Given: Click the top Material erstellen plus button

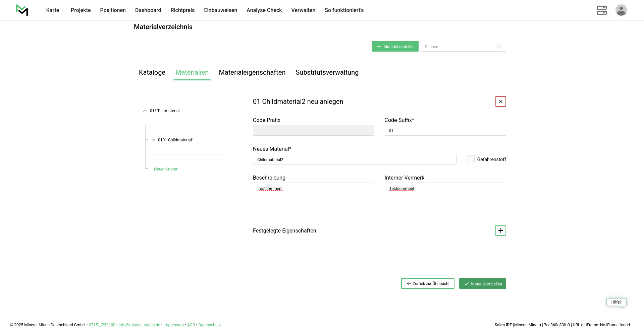Looking at the screenshot, I should [x=395, y=46].
